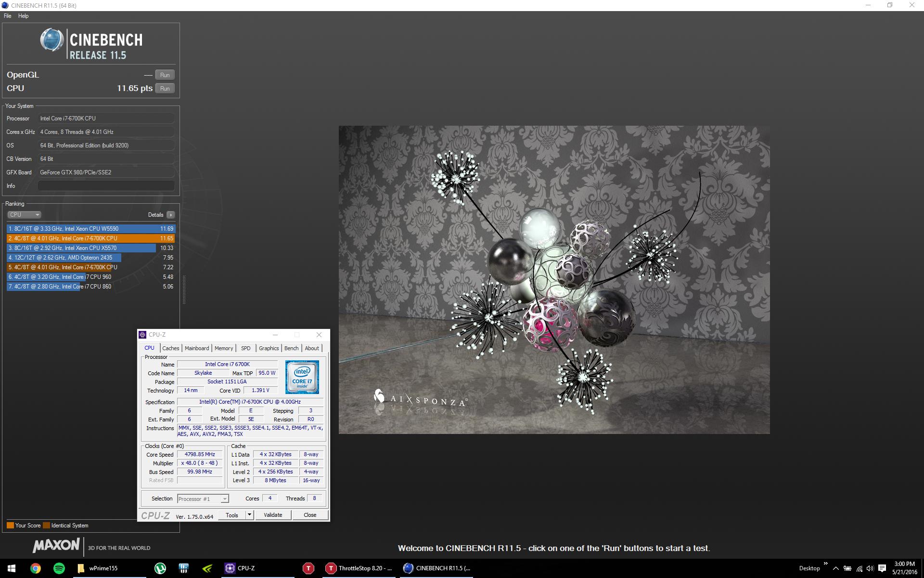Image resolution: width=924 pixels, height=578 pixels.
Task: Minimize the CPU-Z window
Action: pyautogui.click(x=275, y=335)
